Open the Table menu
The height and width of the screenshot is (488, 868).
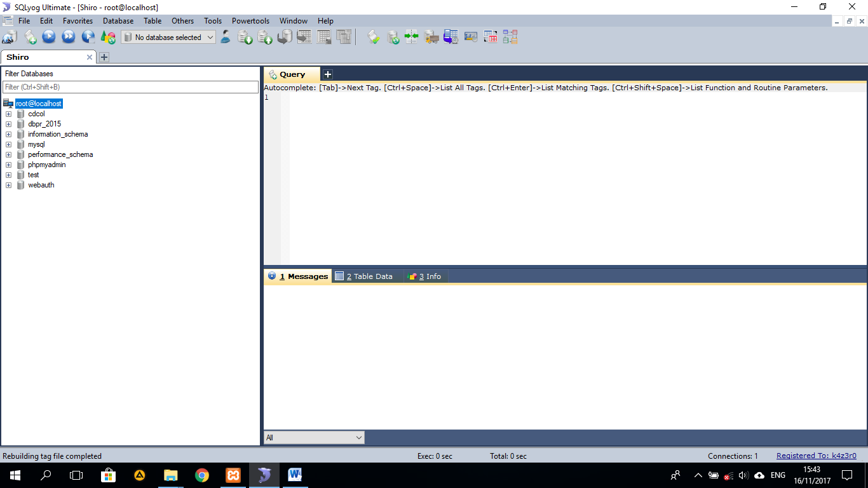153,21
